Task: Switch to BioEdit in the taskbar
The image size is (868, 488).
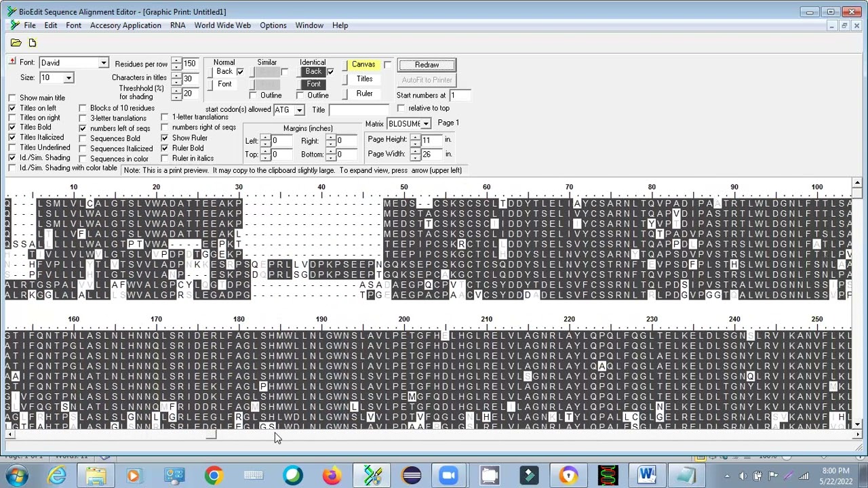Action: point(372,476)
